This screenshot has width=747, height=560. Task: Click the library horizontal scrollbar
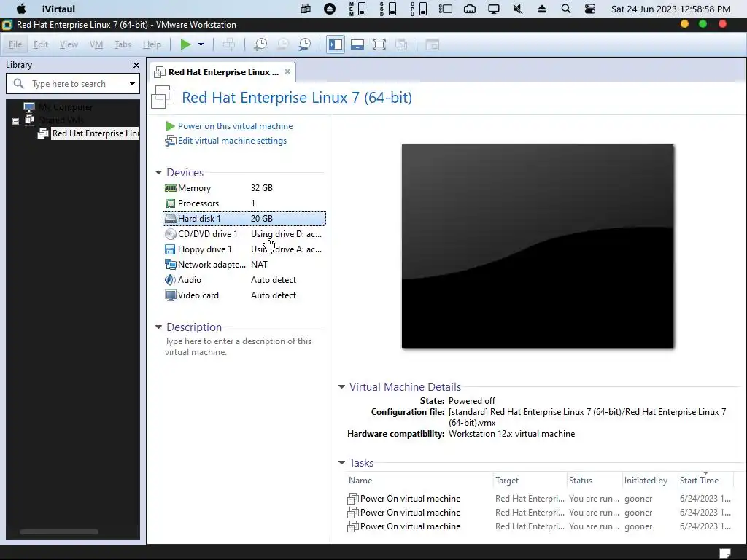[59, 532]
